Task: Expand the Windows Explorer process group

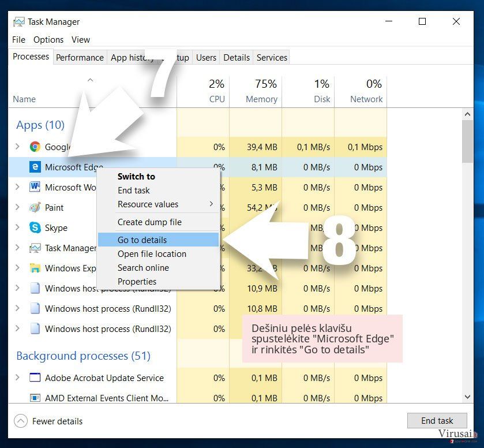Action: pyautogui.click(x=17, y=268)
